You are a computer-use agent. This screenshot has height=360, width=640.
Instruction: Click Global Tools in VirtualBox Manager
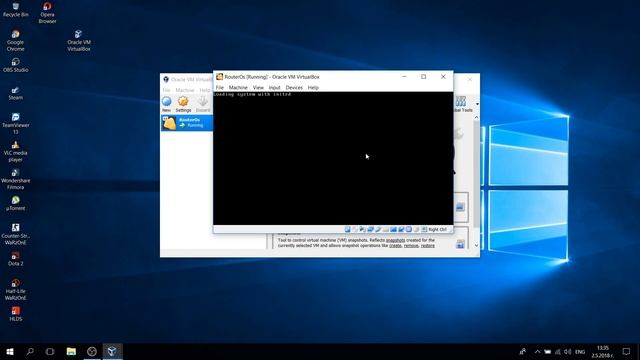pos(463,104)
